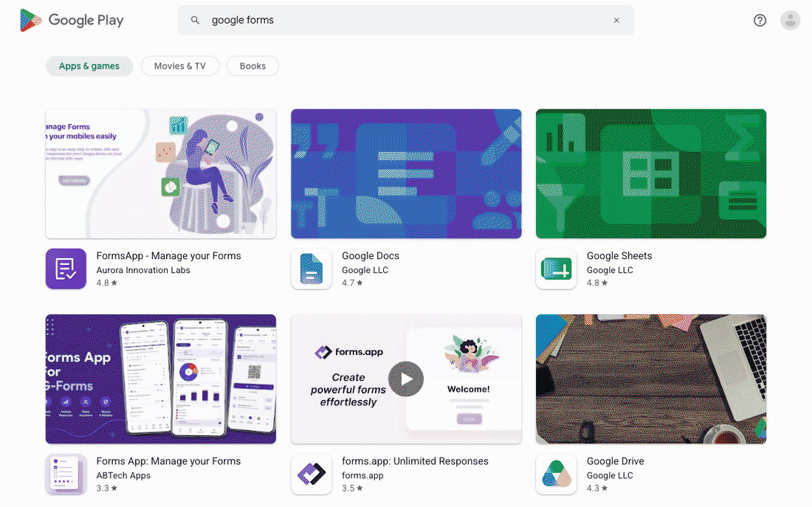Open the Google Sheets green banner

651,173
